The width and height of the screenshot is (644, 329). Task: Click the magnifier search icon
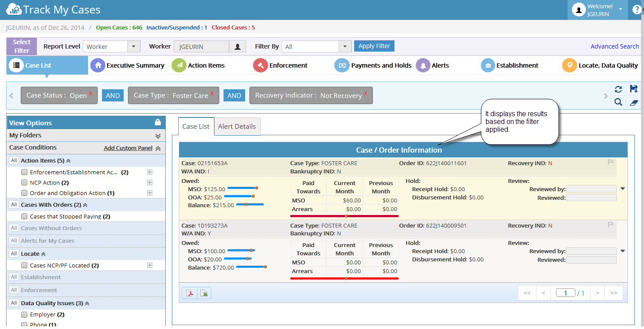tap(618, 102)
